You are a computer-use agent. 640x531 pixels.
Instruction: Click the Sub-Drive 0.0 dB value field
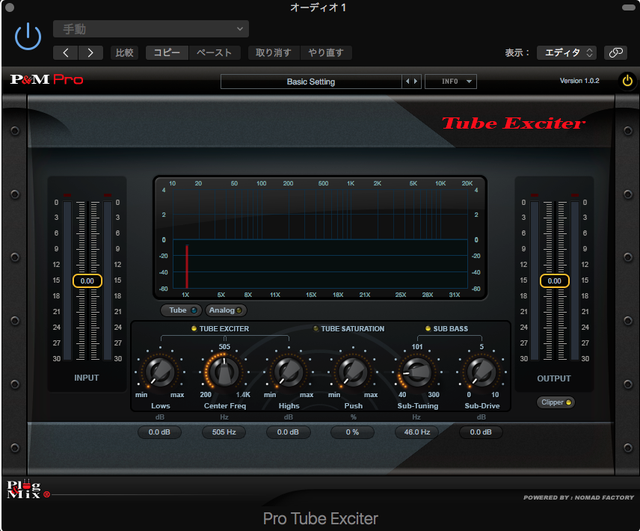(x=481, y=432)
